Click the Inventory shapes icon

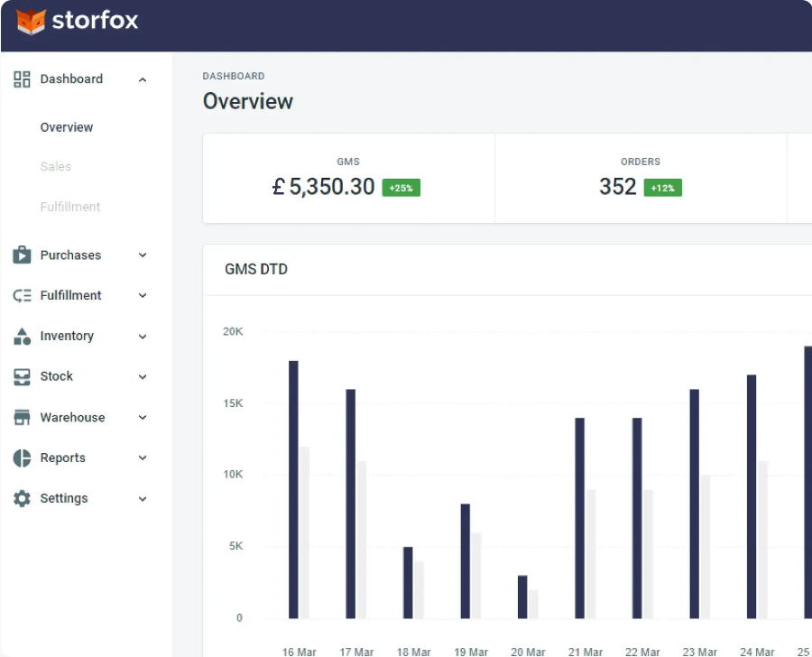coord(23,337)
